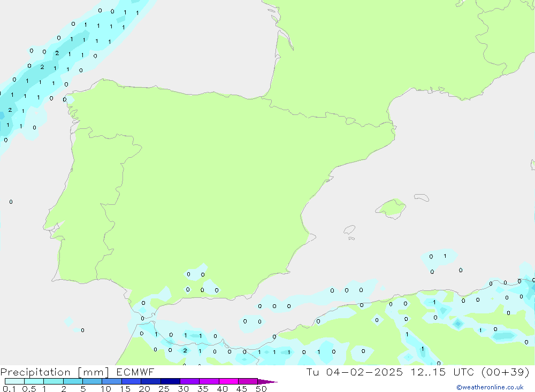This screenshot has width=535, height=392.
Task: Select the magenta 40–45 mm legend swatch
Action: coord(228,381)
